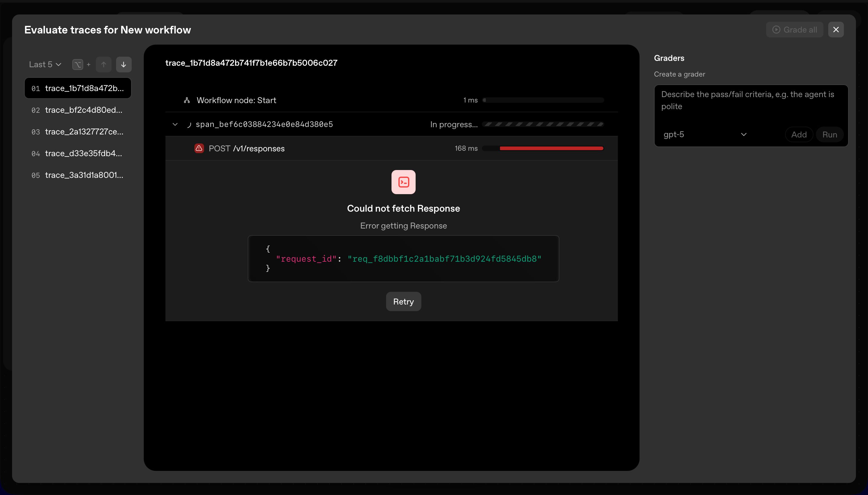
Task: Click the pink terminal response icon
Action: coord(404,182)
